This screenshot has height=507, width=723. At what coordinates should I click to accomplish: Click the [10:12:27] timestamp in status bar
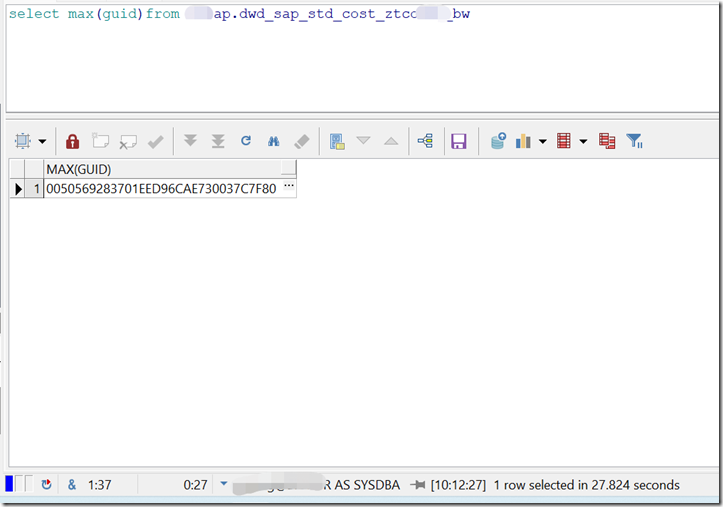tap(458, 485)
